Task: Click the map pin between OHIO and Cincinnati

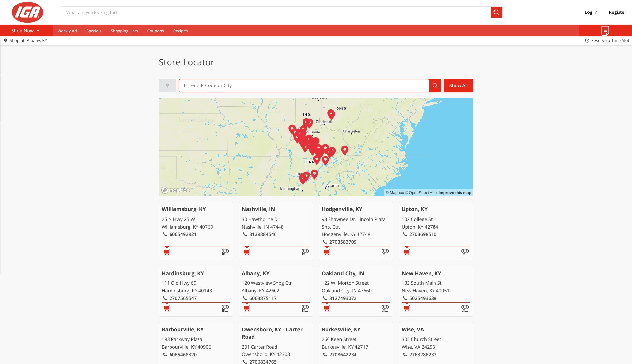Action: tap(331, 114)
